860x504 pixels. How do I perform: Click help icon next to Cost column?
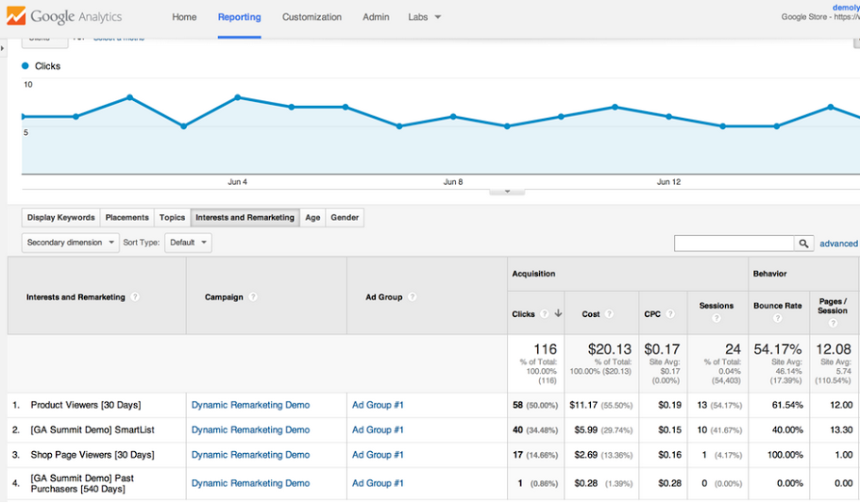pyautogui.click(x=609, y=313)
